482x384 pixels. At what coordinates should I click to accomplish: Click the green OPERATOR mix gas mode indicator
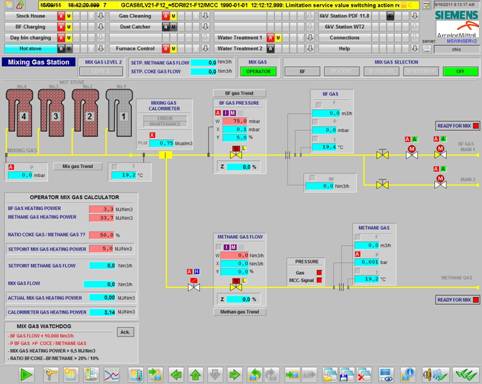tap(258, 71)
